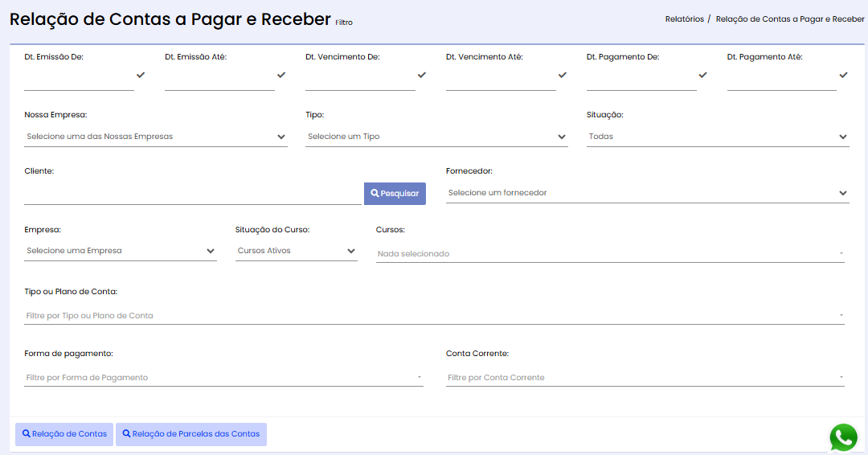Focus the Cliente text input field
The image size is (868, 455).
[193, 195]
